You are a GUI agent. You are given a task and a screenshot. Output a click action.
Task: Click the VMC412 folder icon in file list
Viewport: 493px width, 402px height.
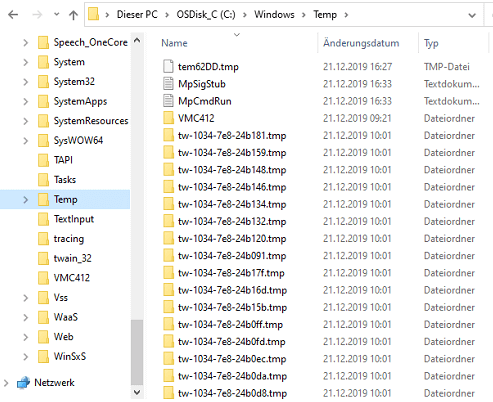click(168, 118)
